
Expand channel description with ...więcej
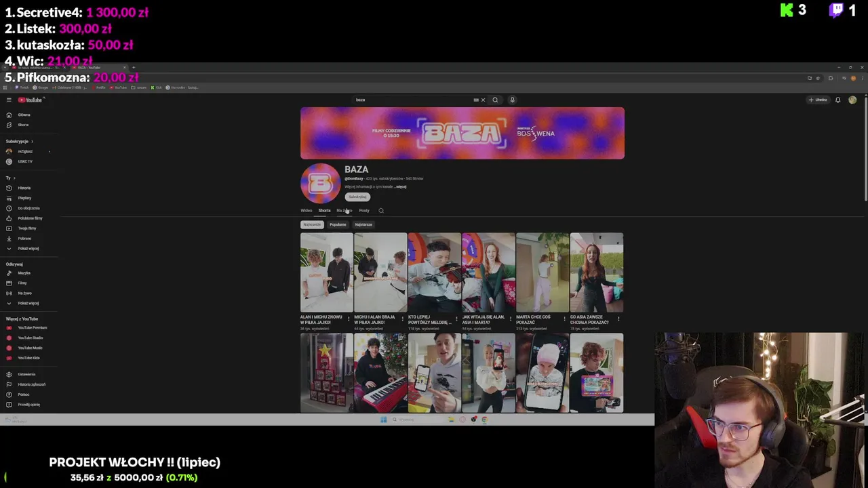[x=400, y=187]
